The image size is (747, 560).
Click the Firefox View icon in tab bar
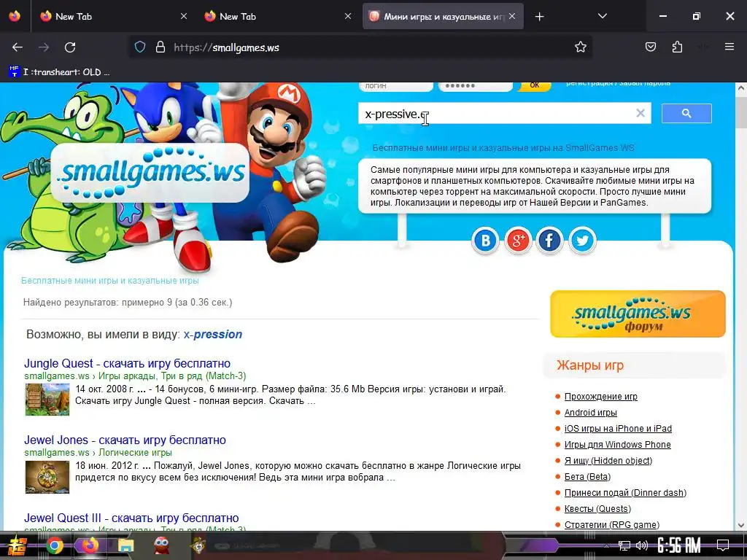[x=15, y=16]
